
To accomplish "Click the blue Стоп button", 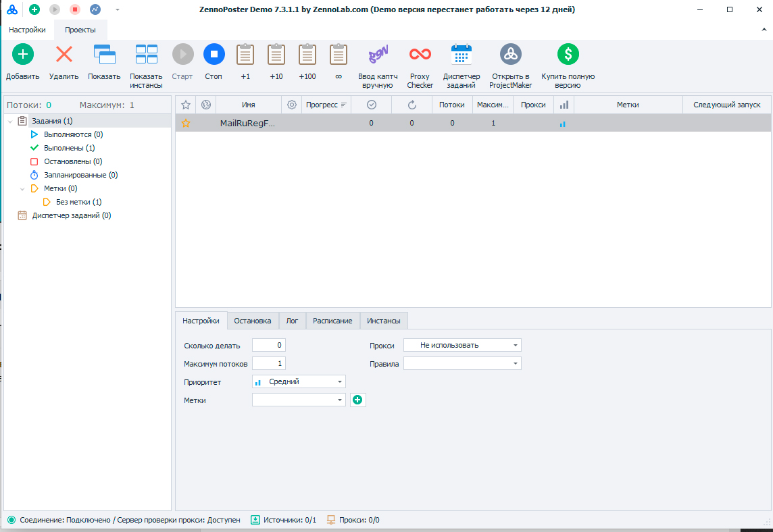I will pyautogui.click(x=214, y=54).
